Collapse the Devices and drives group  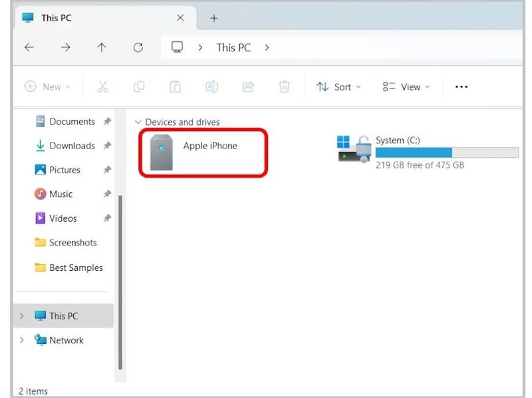pyautogui.click(x=138, y=122)
